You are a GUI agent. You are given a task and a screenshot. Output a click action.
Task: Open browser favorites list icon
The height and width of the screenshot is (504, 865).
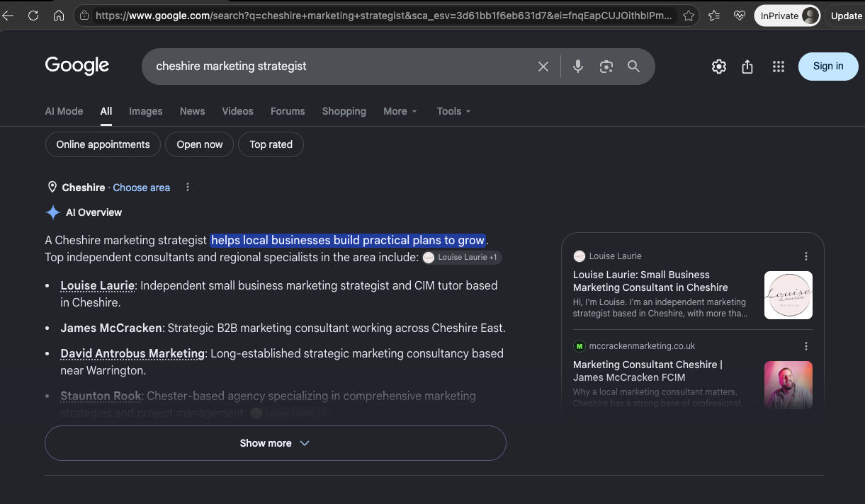pyautogui.click(x=714, y=16)
